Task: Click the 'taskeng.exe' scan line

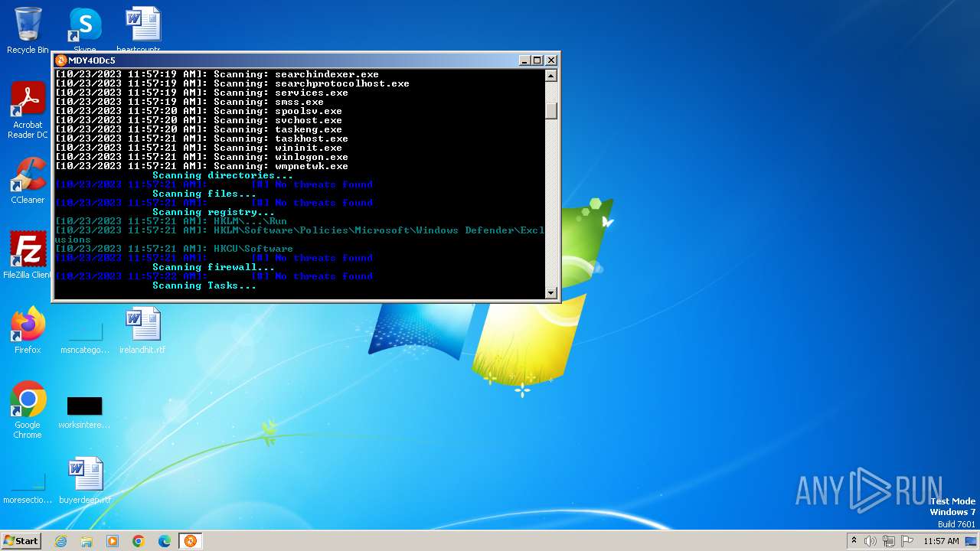Action: 198,129
